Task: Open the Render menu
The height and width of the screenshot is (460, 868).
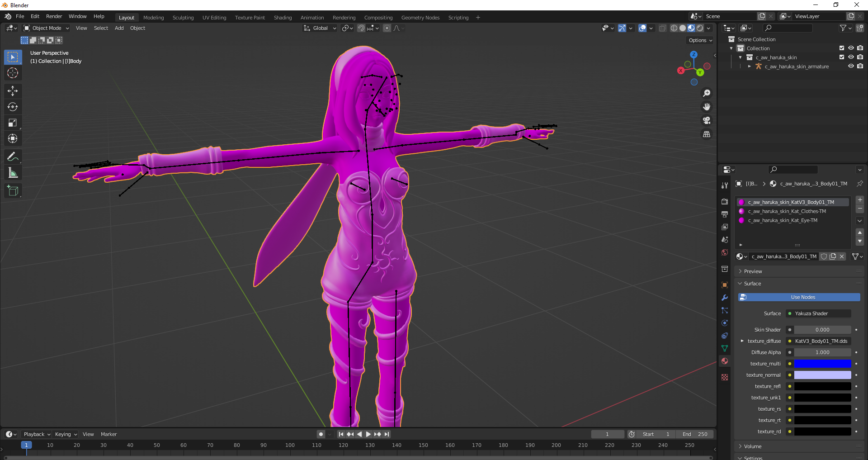Action: click(x=54, y=16)
